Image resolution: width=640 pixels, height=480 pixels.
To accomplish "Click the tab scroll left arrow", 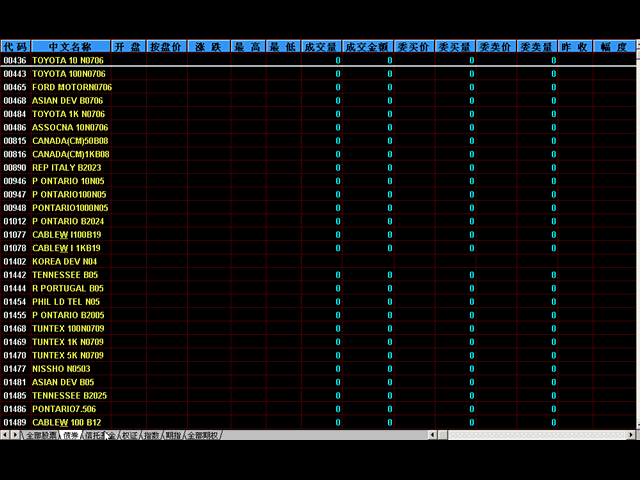I will coord(5,435).
